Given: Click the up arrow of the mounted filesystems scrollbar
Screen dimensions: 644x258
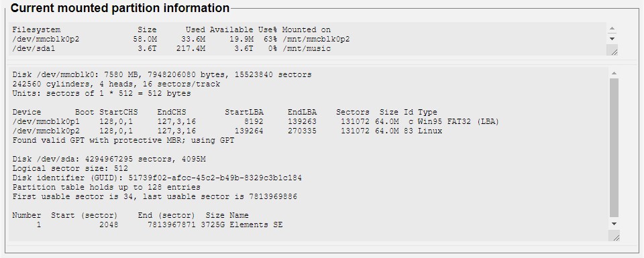Looking at the screenshot, I should (x=612, y=29).
